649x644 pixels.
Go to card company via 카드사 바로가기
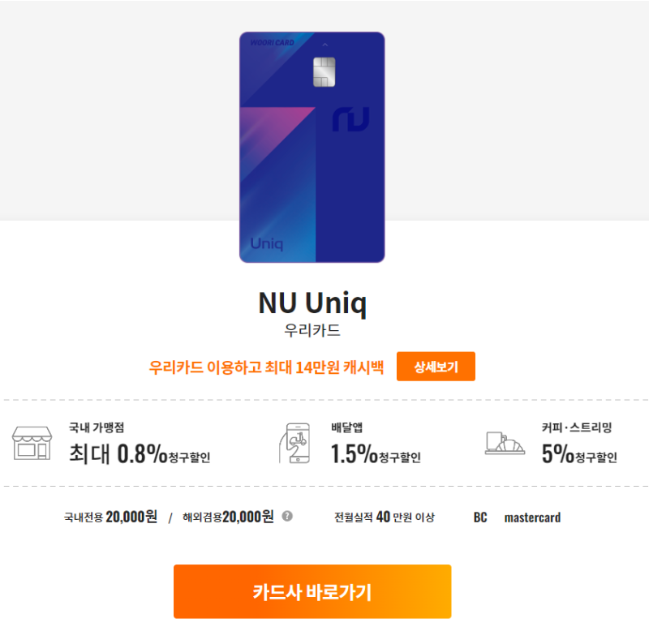pos(312,591)
